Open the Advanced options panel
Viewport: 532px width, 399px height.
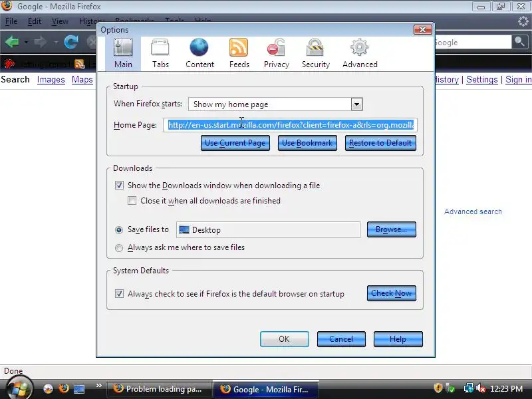(x=360, y=54)
